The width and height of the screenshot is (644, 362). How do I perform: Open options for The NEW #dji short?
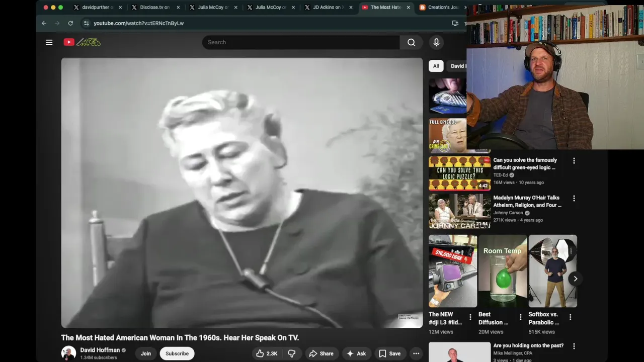(x=470, y=317)
